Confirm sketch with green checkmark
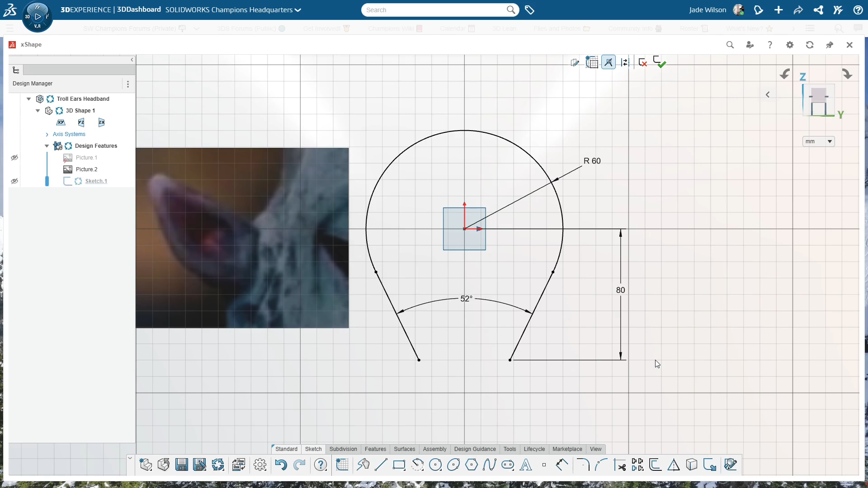This screenshot has width=868, height=488. [660, 62]
